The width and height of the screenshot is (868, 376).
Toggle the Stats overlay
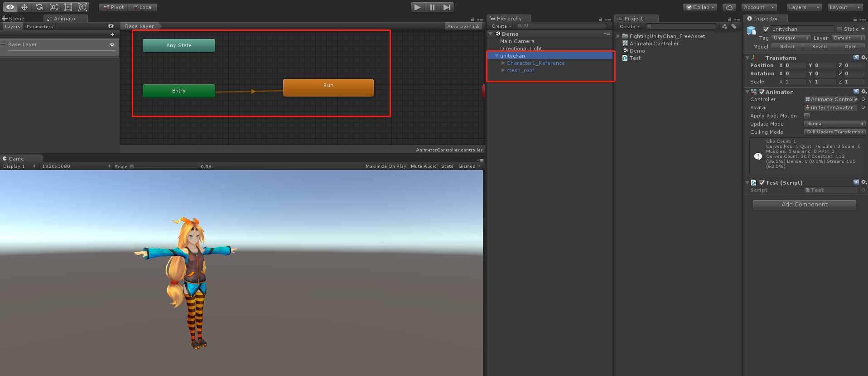click(447, 166)
